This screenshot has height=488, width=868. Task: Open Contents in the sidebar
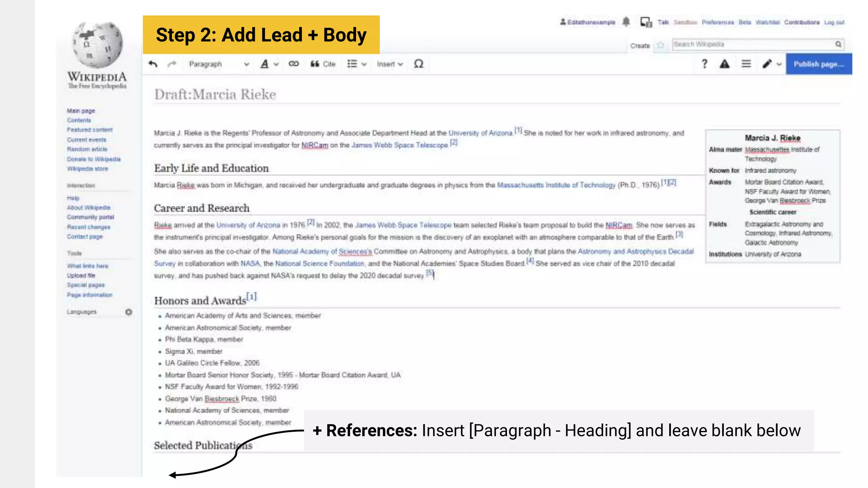79,120
